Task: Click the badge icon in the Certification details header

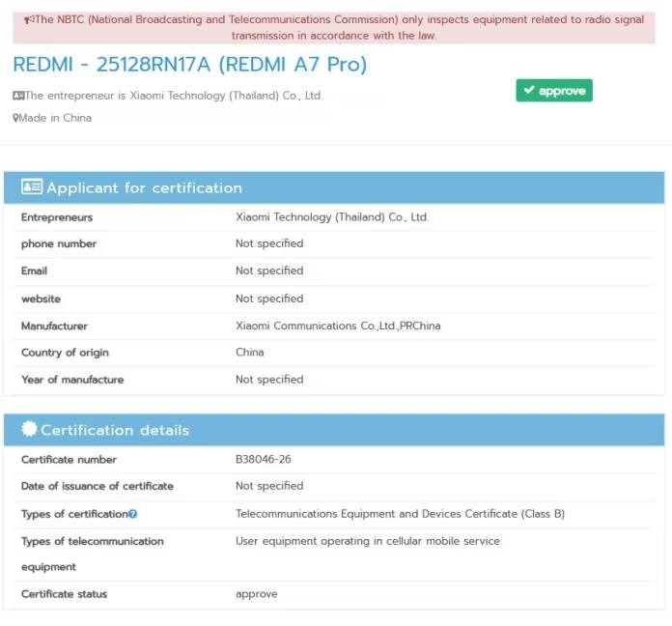Action: point(29,430)
